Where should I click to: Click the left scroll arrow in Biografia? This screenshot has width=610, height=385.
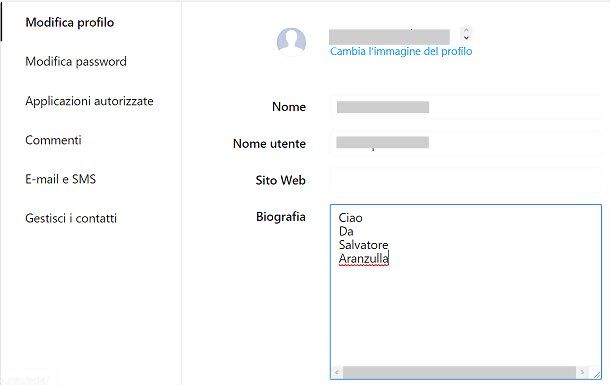click(337, 372)
